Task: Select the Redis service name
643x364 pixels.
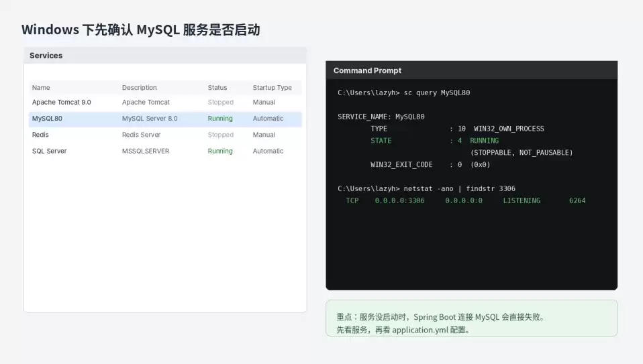Action: [x=40, y=135]
